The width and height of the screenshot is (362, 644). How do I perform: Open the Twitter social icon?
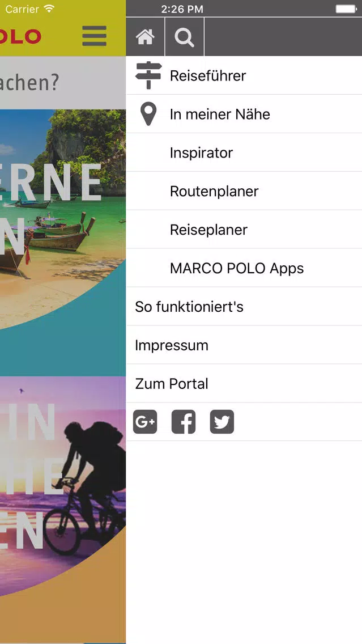222,422
